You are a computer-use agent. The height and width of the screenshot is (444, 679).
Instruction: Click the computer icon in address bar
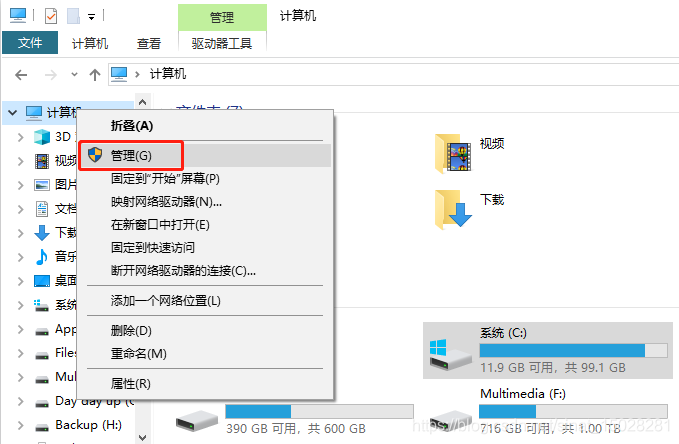tap(119, 74)
